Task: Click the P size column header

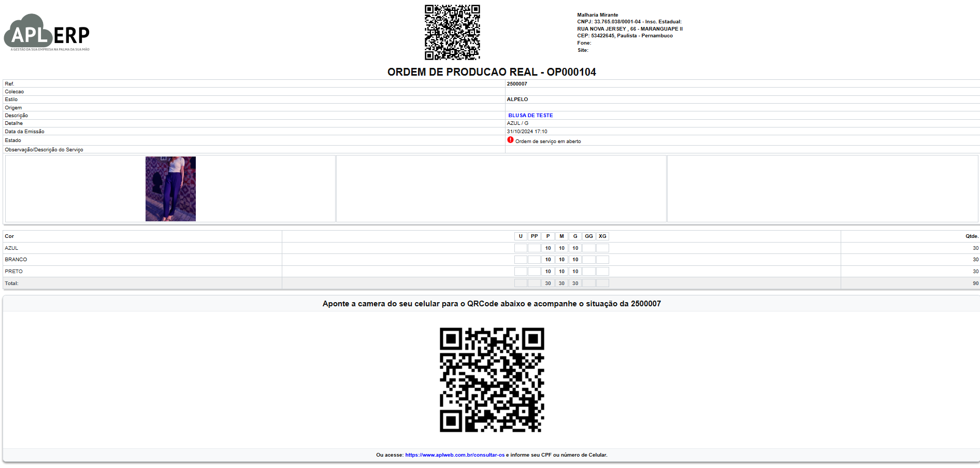Action: pos(548,236)
